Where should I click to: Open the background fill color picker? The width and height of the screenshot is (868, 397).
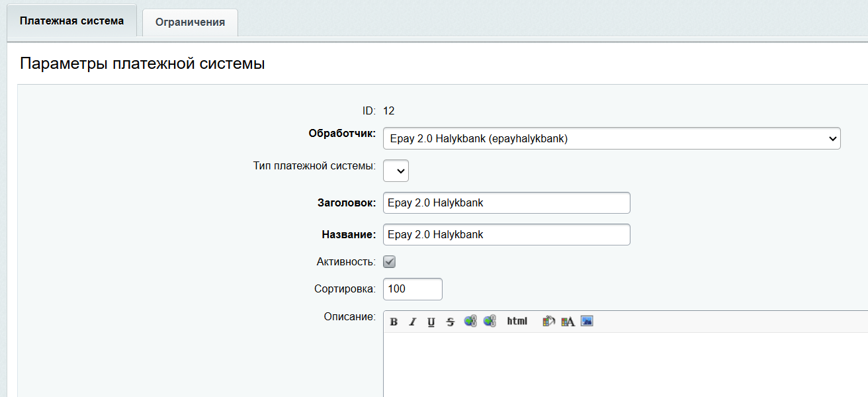click(x=548, y=322)
